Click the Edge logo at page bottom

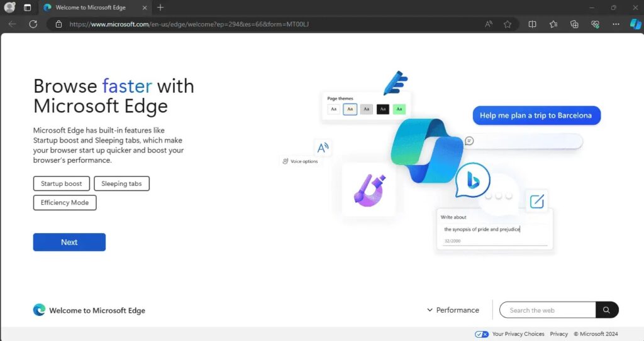point(39,310)
